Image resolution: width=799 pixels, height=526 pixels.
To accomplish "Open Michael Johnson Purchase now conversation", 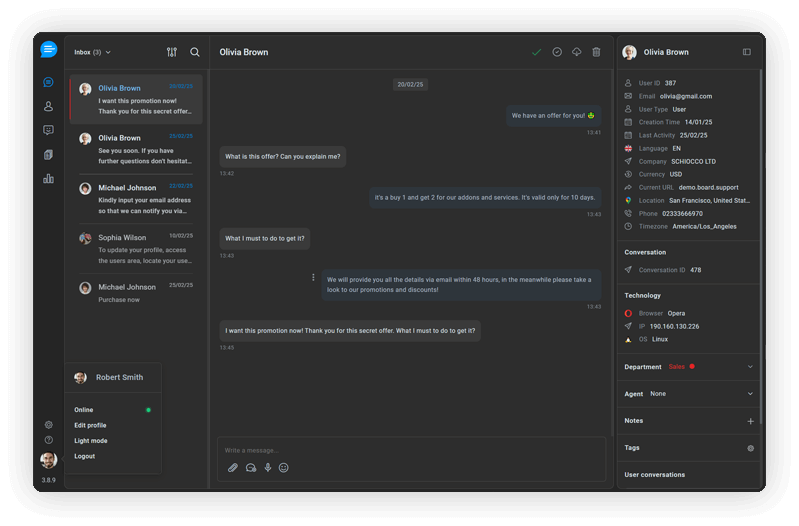I will [136, 293].
